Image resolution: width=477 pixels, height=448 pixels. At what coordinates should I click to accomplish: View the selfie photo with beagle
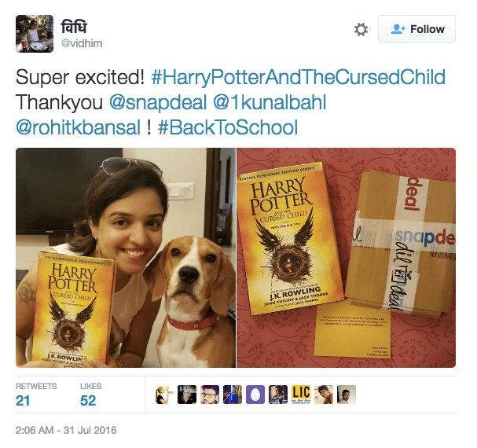(x=126, y=258)
